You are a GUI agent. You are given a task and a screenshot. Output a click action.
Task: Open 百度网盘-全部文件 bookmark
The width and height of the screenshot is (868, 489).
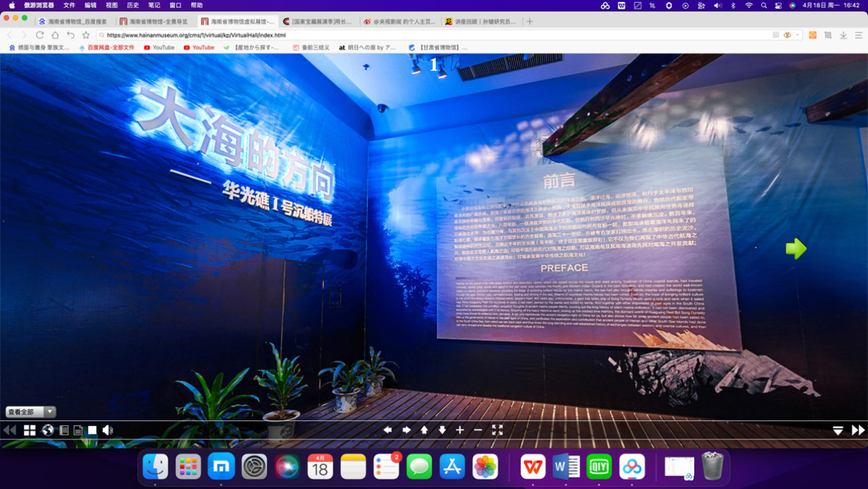point(107,48)
